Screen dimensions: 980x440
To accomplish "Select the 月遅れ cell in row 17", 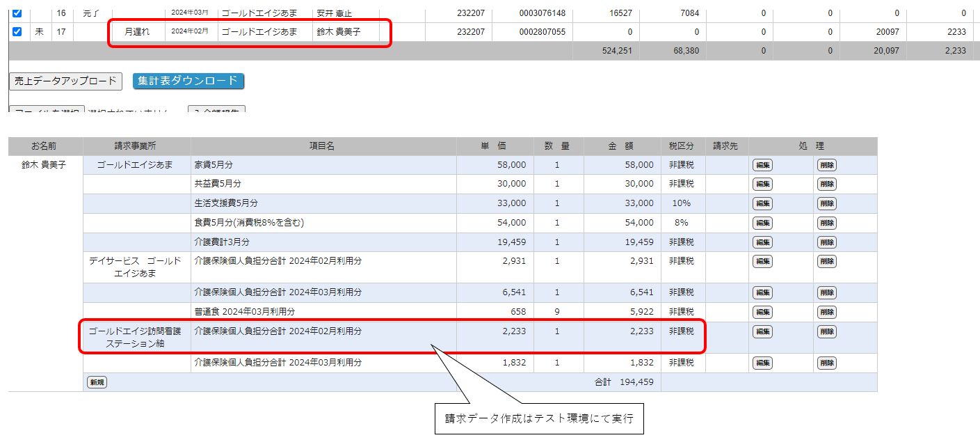I will click(x=136, y=31).
